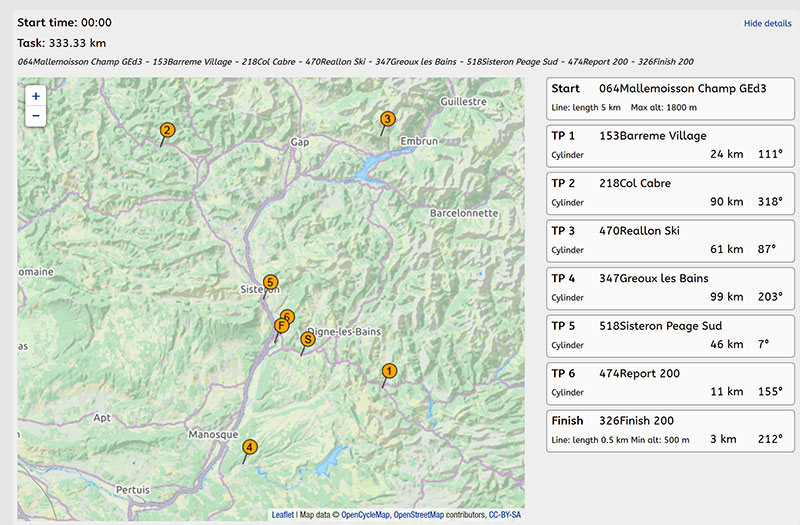
Task: Follow the OpenStreetMap contributors link
Action: tap(418, 515)
